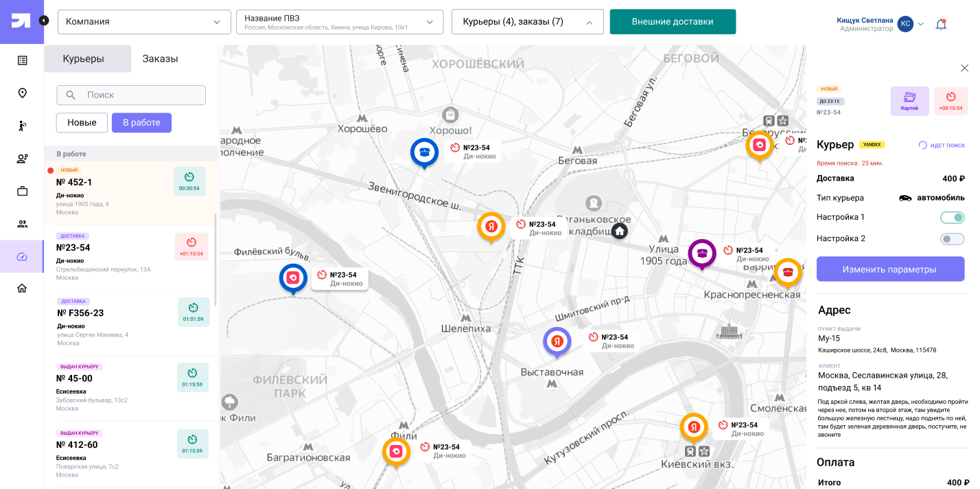
Task: Expand the Компания dropdown
Action: 143,21
